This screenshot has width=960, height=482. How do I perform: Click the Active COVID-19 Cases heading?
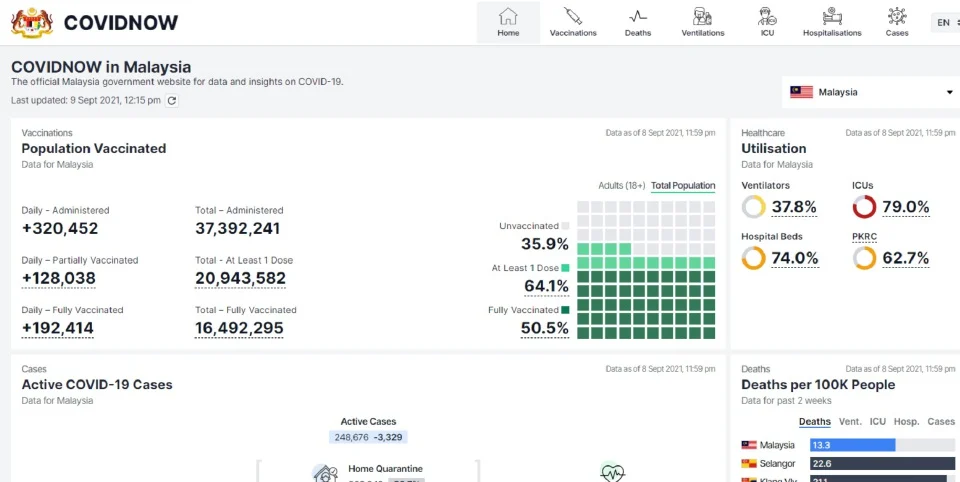click(x=97, y=385)
